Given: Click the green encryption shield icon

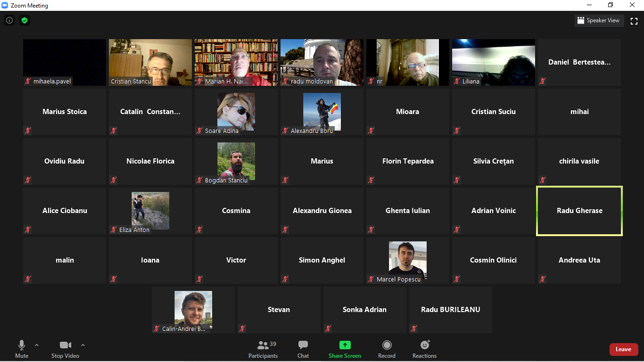Looking at the screenshot, I should point(25,20).
